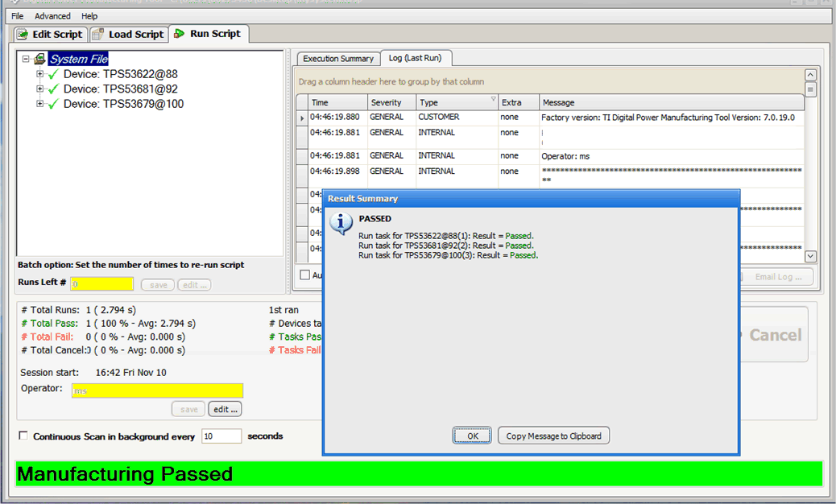836x504 pixels.
Task: Enable Continuous Scan in background checkbox
Action: click(23, 436)
